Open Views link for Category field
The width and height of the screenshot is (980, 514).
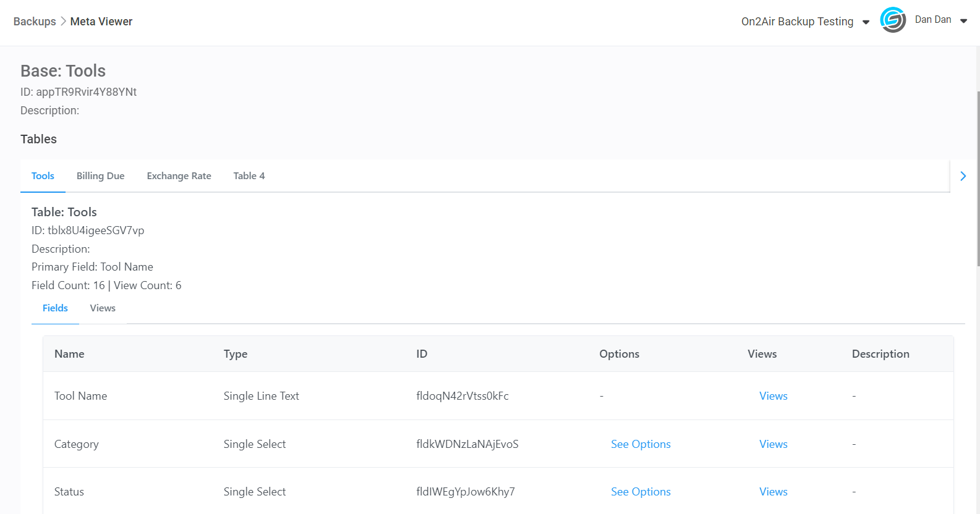coord(773,444)
